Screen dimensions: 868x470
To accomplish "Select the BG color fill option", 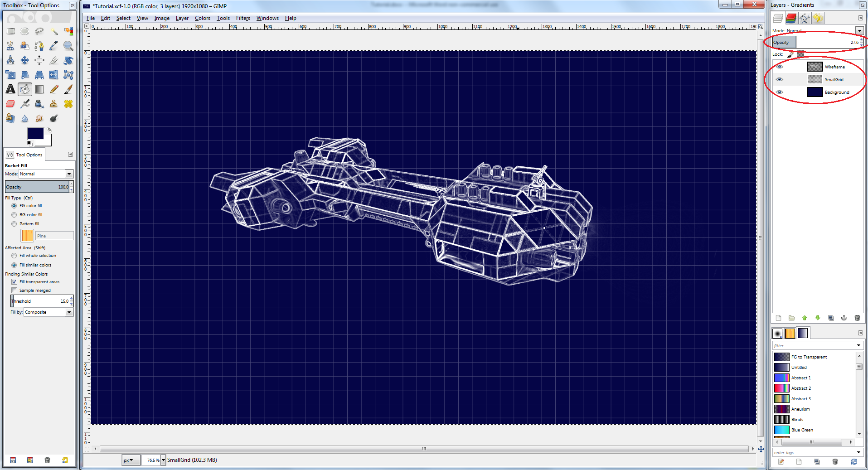I will pyautogui.click(x=14, y=215).
